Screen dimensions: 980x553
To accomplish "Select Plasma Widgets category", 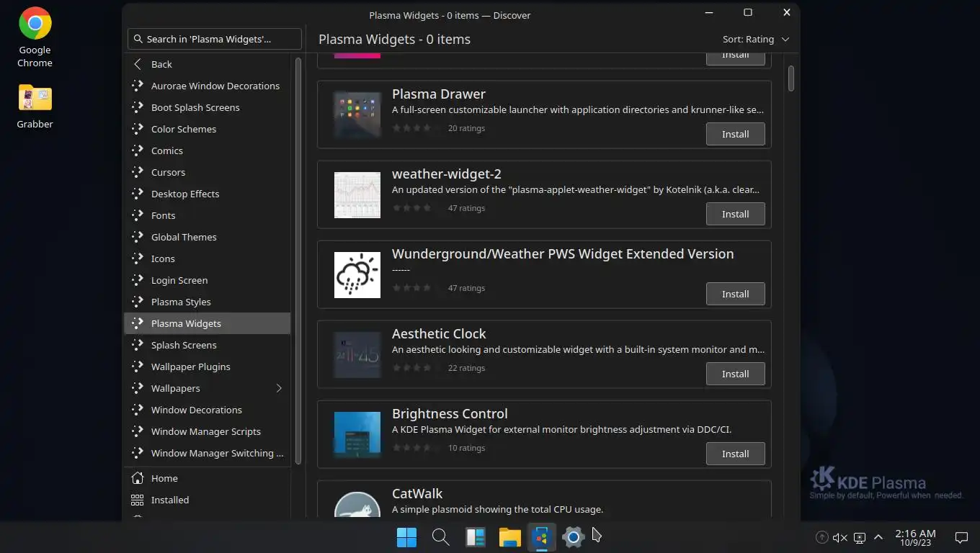I will coord(208,323).
